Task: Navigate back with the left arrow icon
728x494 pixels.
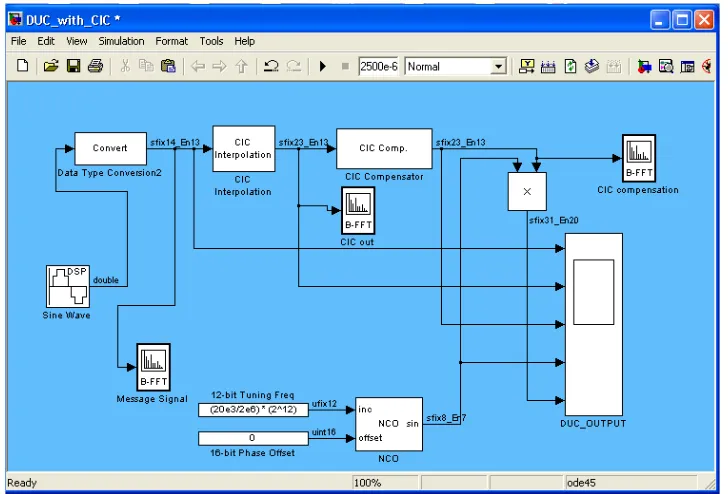Action: pos(198,66)
